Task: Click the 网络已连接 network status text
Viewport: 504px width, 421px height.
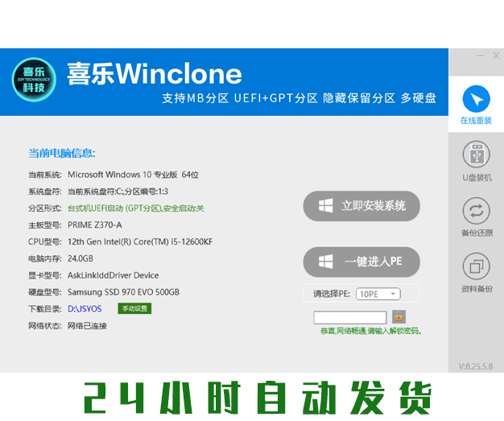Action: coord(87,326)
